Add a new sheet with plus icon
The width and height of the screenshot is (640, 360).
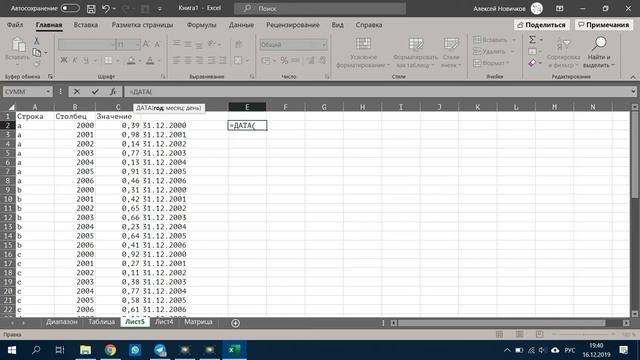pos(236,323)
